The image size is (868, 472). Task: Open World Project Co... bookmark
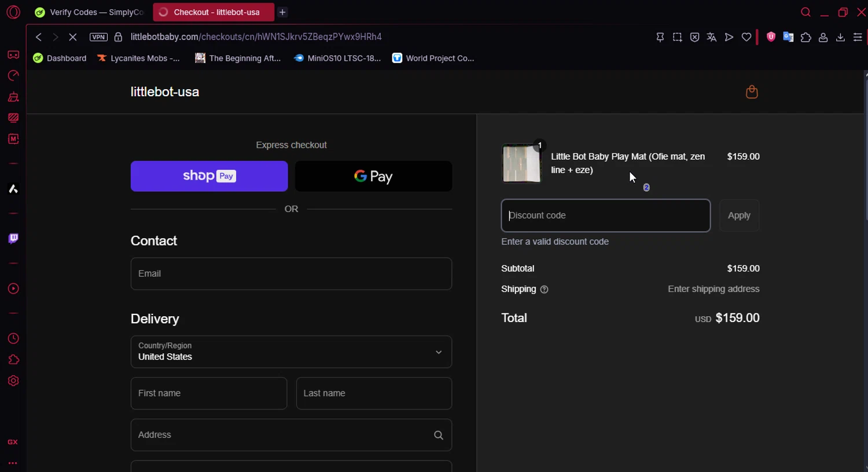(433, 58)
